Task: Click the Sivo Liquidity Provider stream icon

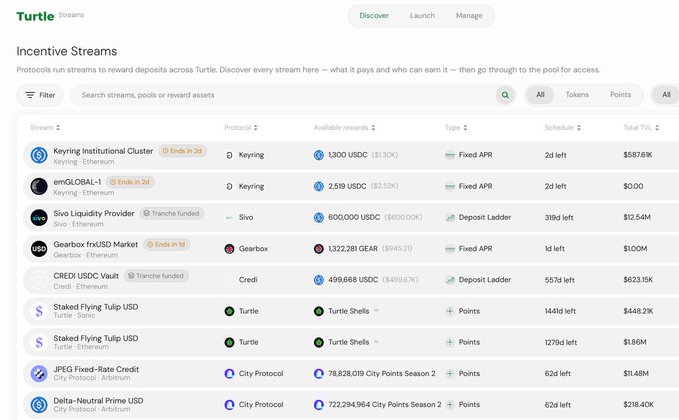Action: 39,217
